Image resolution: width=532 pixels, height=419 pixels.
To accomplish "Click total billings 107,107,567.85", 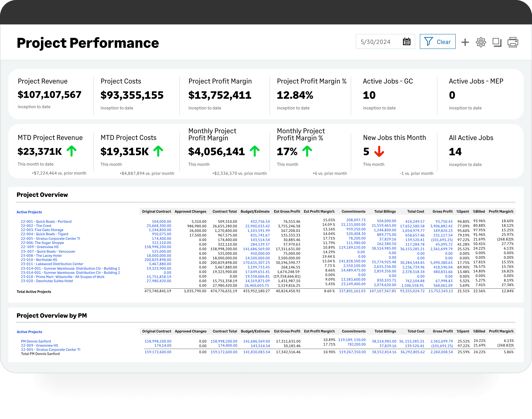I will (x=383, y=291).
